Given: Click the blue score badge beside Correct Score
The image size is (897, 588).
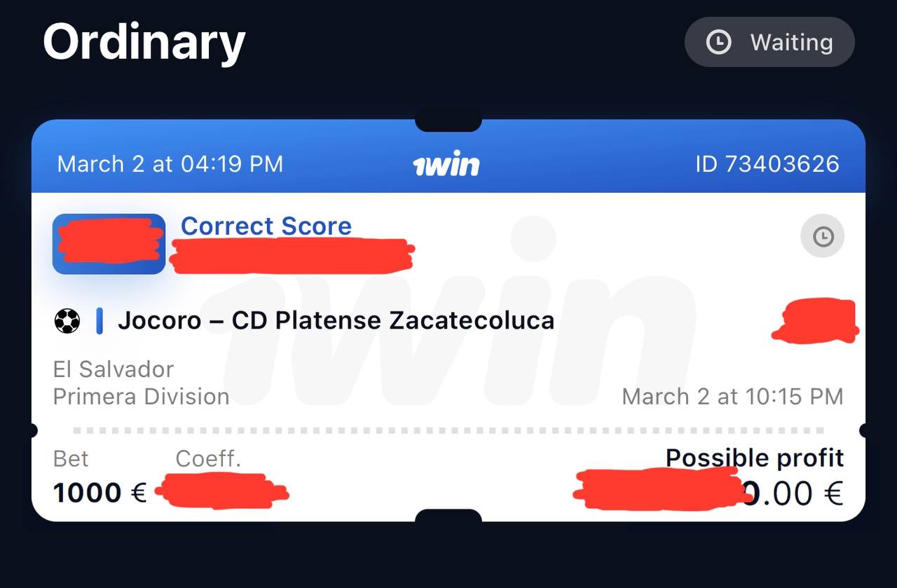Looking at the screenshot, I should [109, 244].
